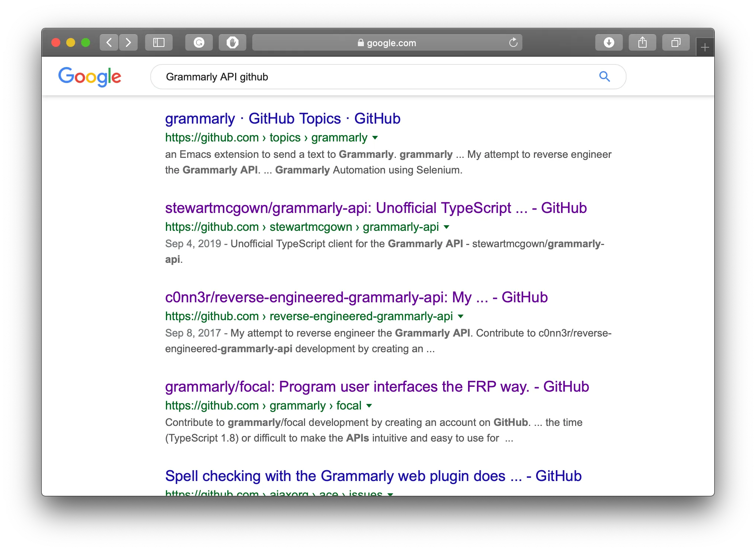756x551 pixels.
Task: Open a new tab with plus button
Action: point(705,48)
